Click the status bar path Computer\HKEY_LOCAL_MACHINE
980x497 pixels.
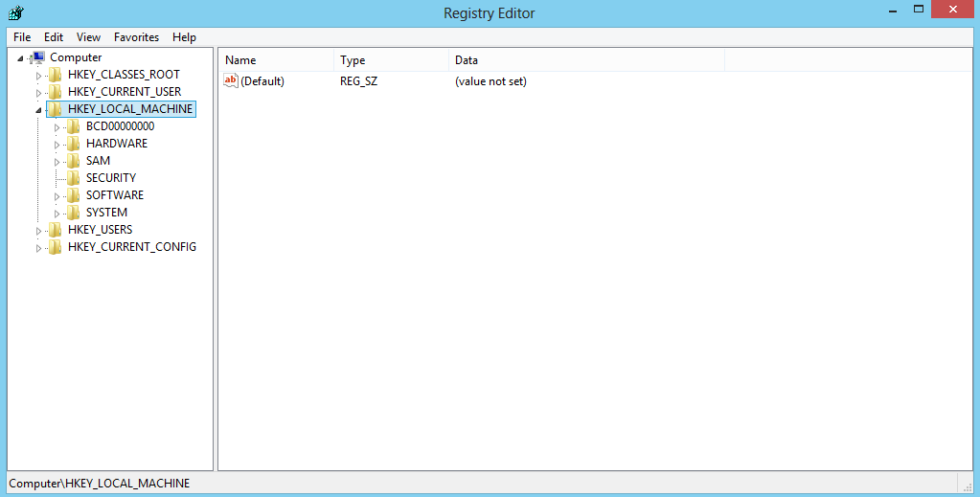pos(99,484)
